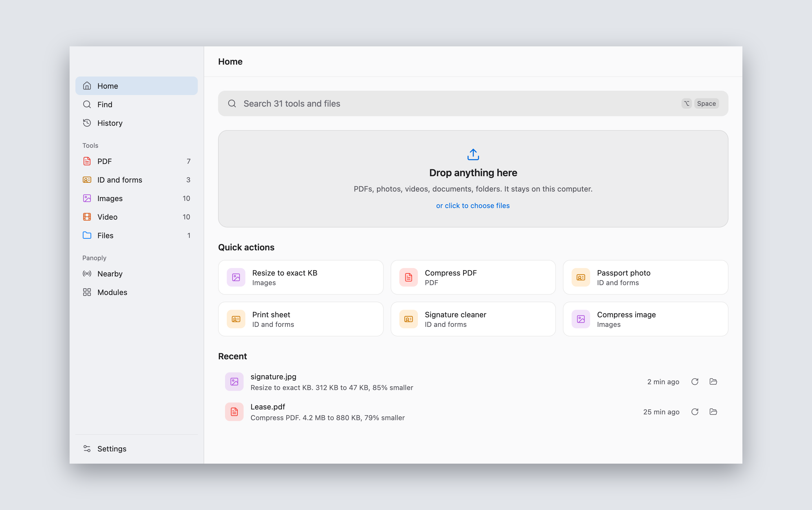Click the Video film icon in sidebar
The height and width of the screenshot is (510, 812).
coord(87,217)
